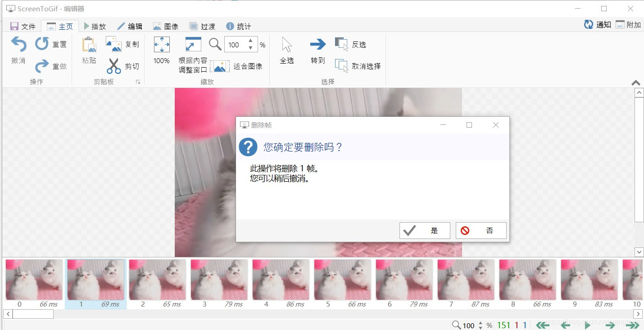Switch to Transitions (过渡) tab
The width and height of the screenshot is (644, 330).
click(202, 27)
